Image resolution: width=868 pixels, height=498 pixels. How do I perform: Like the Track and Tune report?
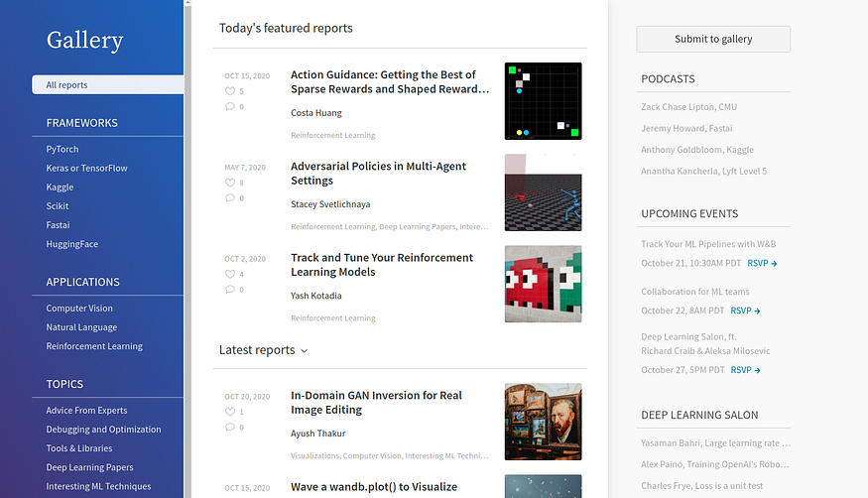click(230, 274)
